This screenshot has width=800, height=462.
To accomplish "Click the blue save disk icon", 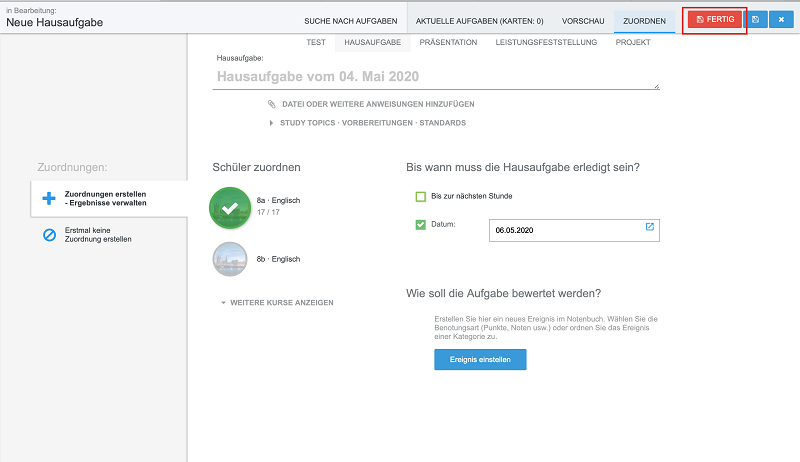I will coord(756,19).
